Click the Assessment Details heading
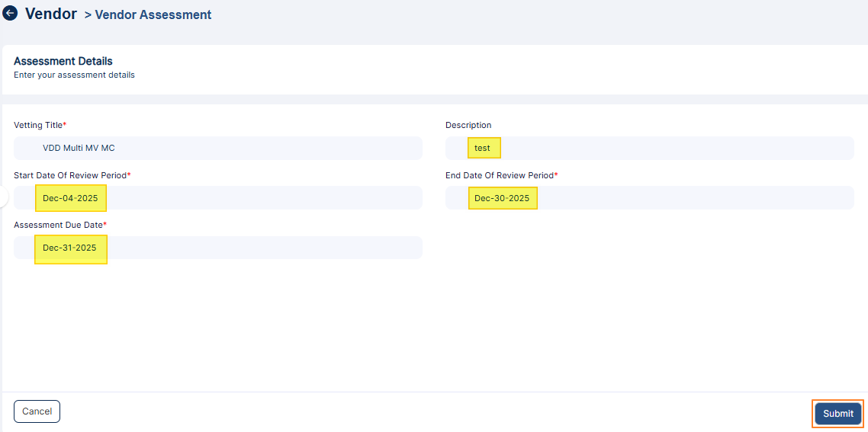868x432 pixels. [x=63, y=61]
